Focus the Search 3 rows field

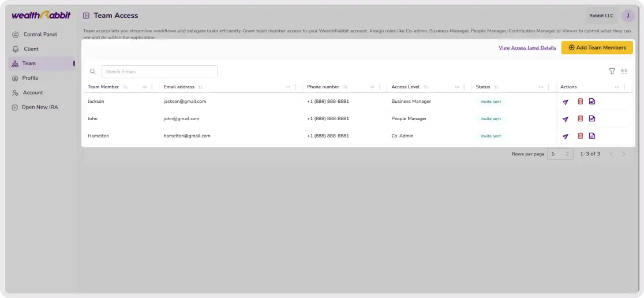click(x=159, y=72)
